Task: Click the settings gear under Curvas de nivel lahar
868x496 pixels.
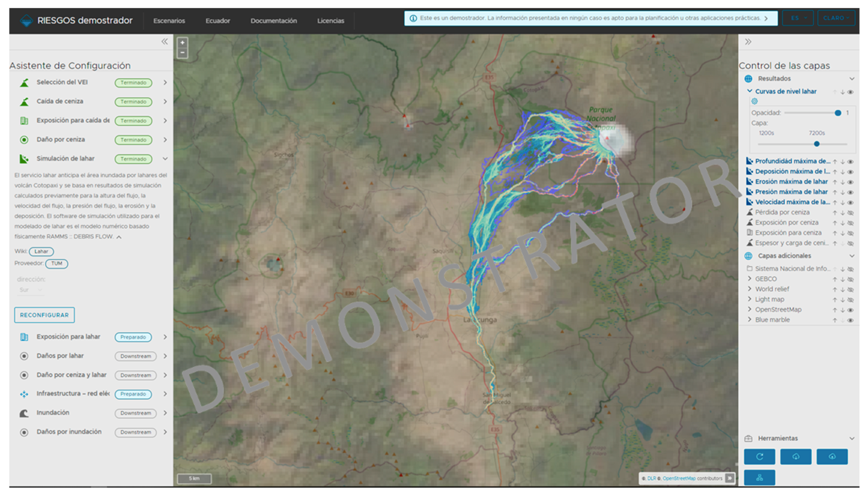Action: [754, 101]
